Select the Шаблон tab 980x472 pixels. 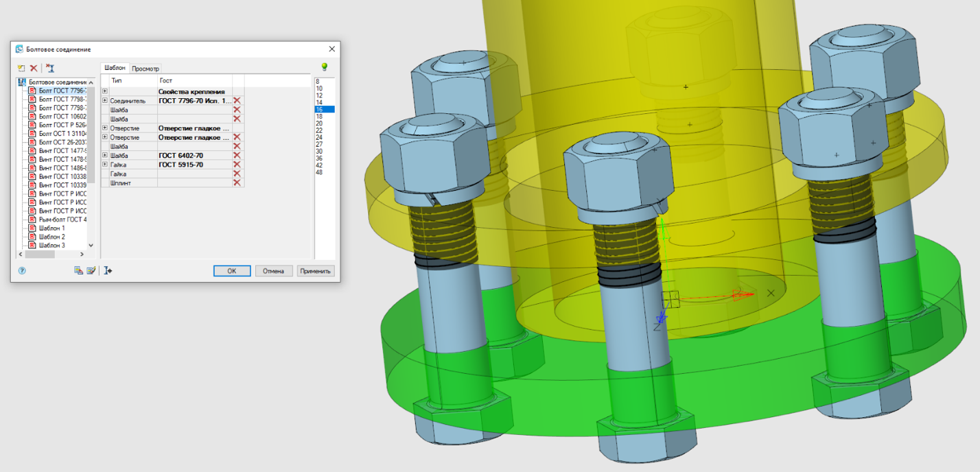point(115,68)
